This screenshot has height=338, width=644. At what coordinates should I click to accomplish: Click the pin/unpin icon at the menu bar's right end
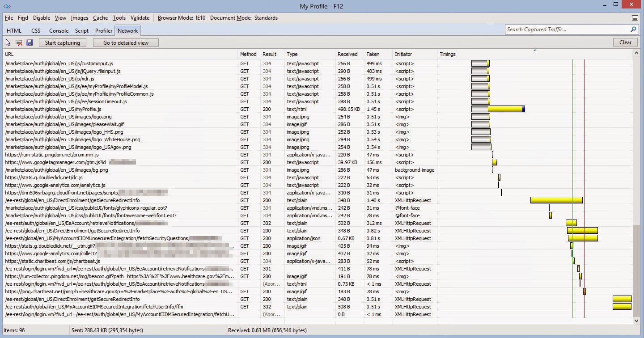point(635,18)
